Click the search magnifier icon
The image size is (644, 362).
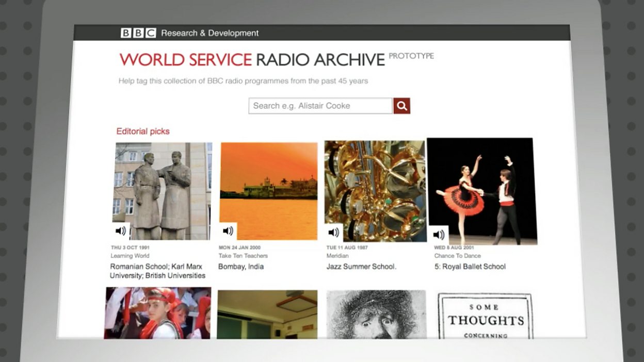pos(401,105)
